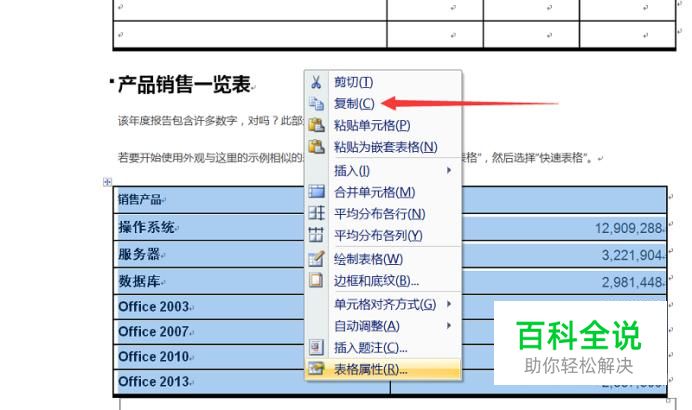Click the Insert Caption icon

click(x=316, y=347)
